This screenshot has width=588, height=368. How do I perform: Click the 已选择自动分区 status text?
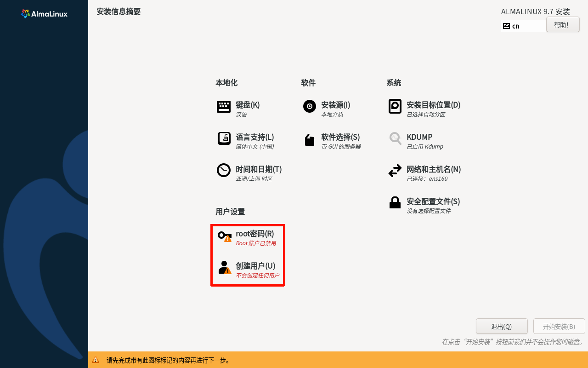426,115
